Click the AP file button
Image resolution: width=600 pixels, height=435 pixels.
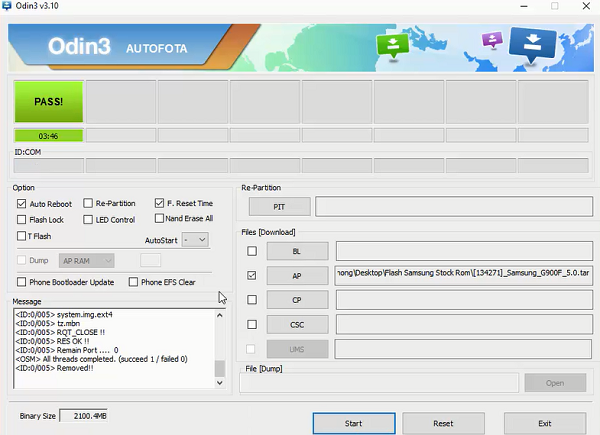[x=297, y=275]
